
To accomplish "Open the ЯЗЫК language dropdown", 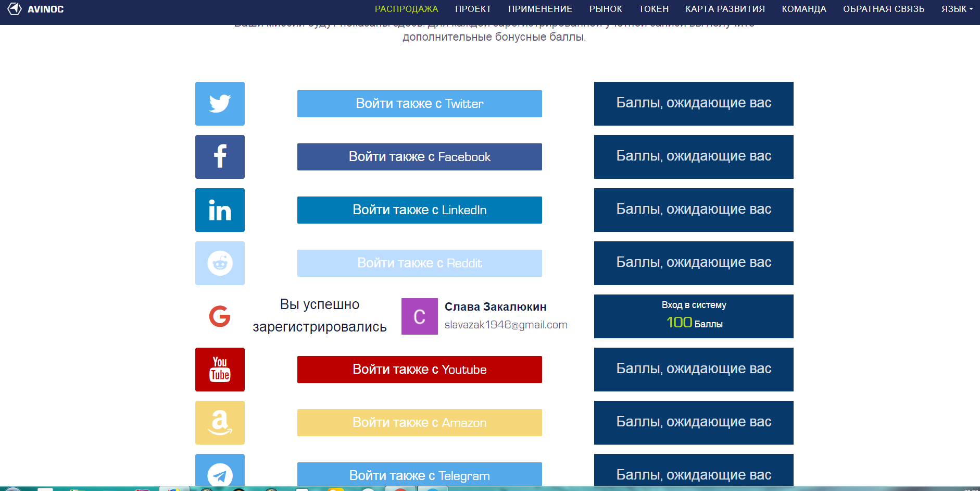I will click(x=957, y=9).
